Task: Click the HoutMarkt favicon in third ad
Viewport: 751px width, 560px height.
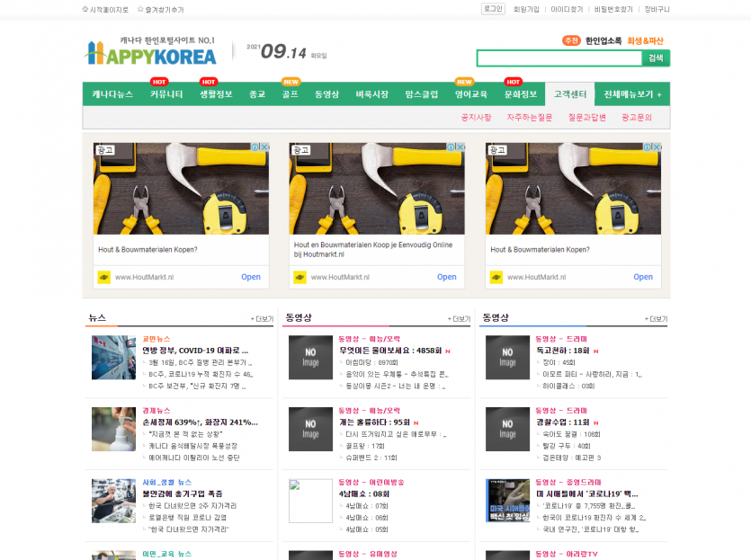Action: tap(496, 277)
